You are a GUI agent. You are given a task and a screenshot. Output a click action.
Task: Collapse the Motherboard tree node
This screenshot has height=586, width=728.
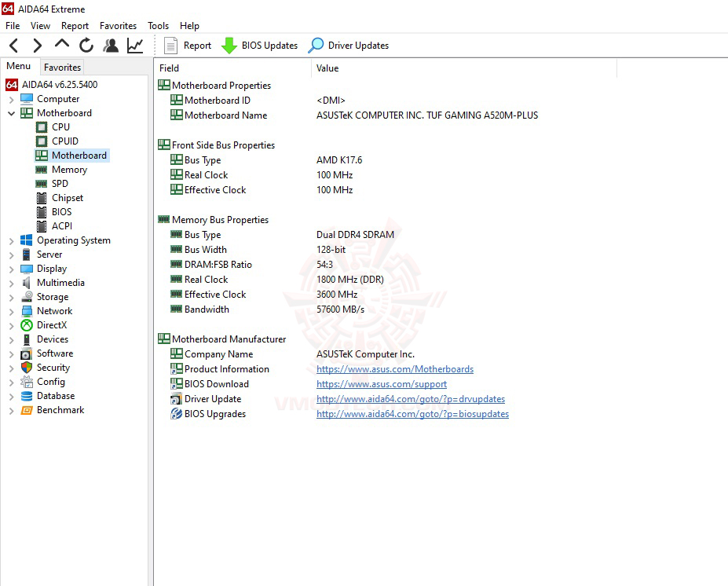[11, 113]
